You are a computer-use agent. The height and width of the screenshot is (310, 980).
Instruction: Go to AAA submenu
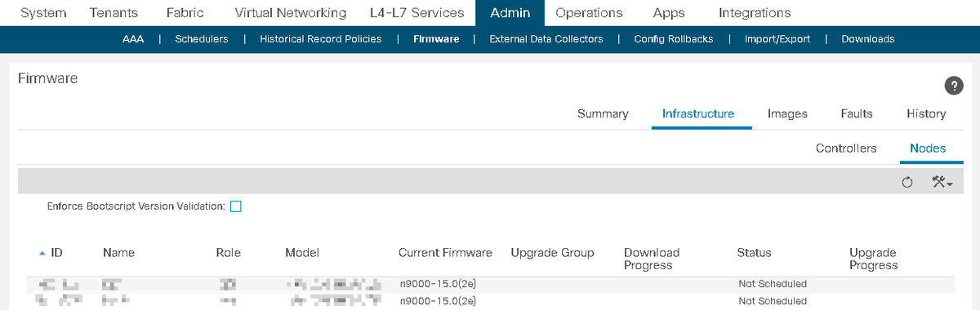tap(132, 39)
